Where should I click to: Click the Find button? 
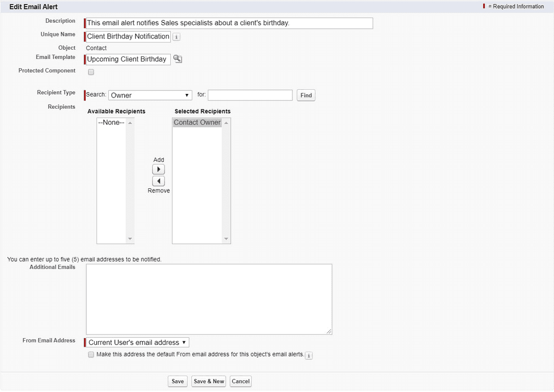tap(306, 95)
